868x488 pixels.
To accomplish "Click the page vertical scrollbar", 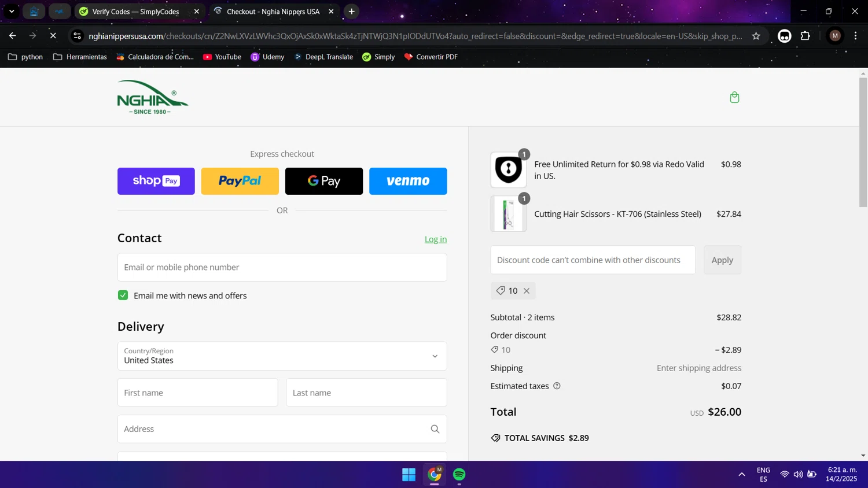I will pyautogui.click(x=863, y=142).
